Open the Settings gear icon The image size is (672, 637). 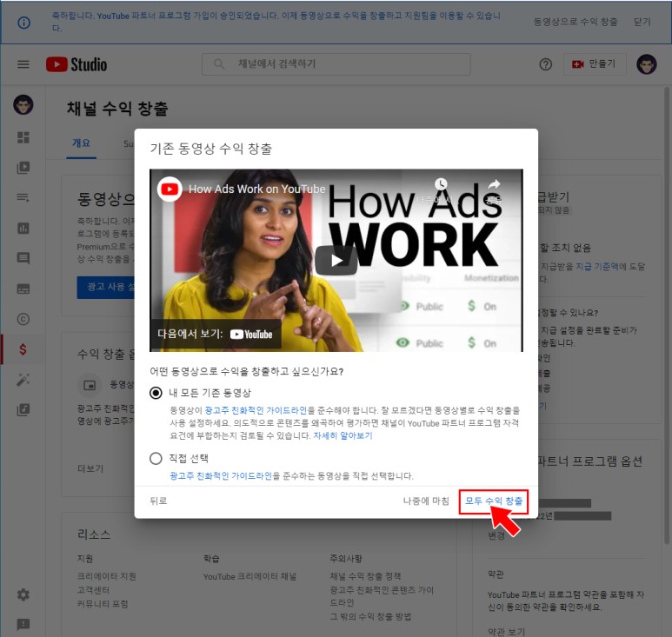23,594
